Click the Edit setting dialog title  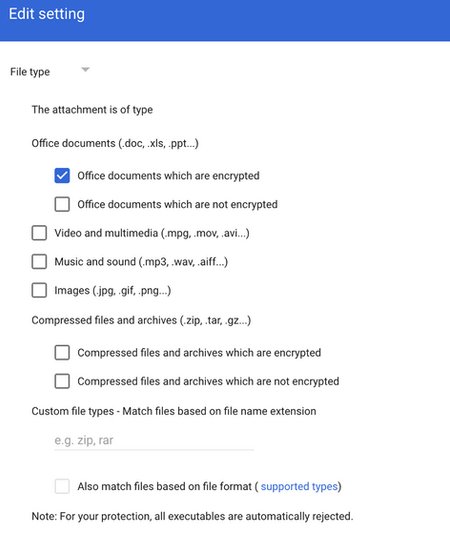(x=47, y=14)
